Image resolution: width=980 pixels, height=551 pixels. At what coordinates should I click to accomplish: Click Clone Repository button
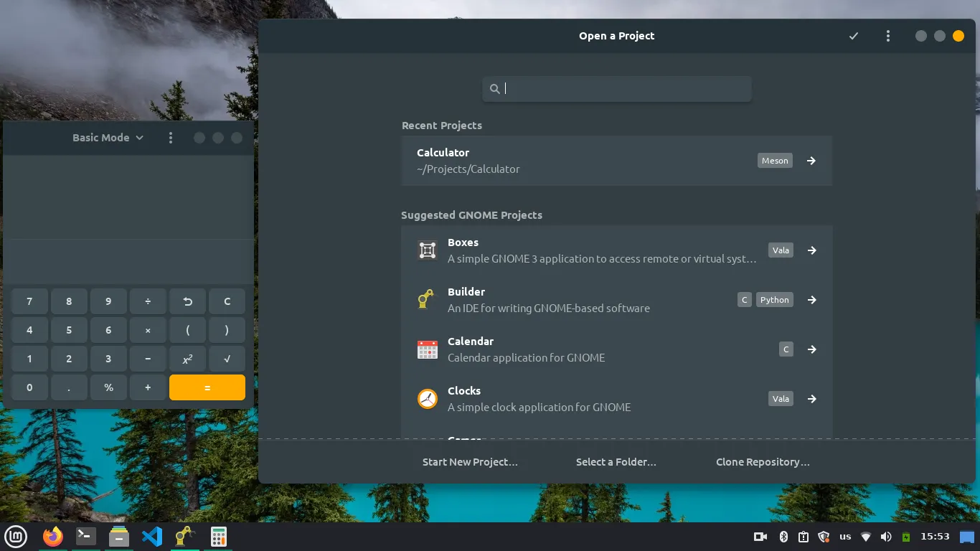pos(763,462)
